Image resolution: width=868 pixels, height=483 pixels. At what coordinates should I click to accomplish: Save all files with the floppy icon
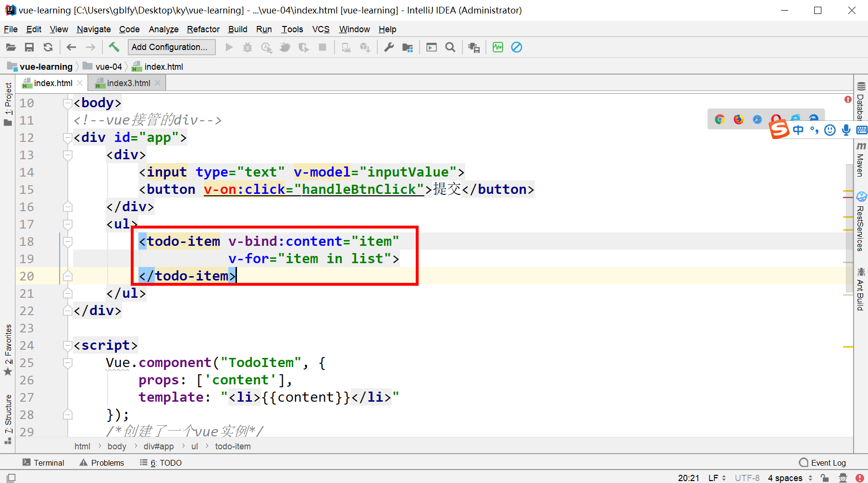pyautogui.click(x=29, y=47)
